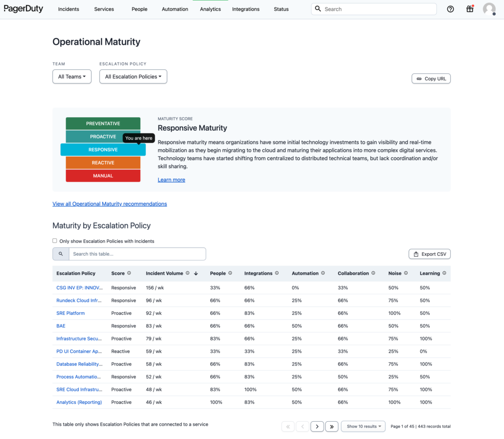Go to the next page of results

[x=317, y=426]
